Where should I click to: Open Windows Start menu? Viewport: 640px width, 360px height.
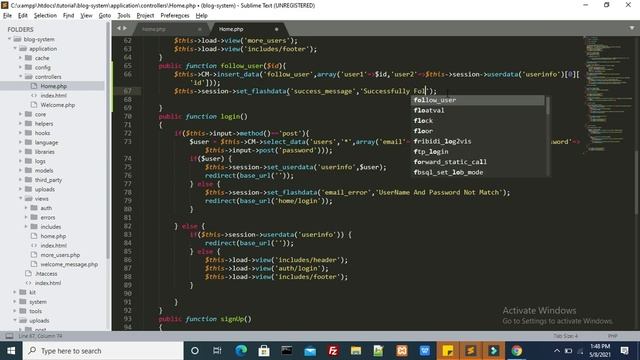click(x=11, y=351)
